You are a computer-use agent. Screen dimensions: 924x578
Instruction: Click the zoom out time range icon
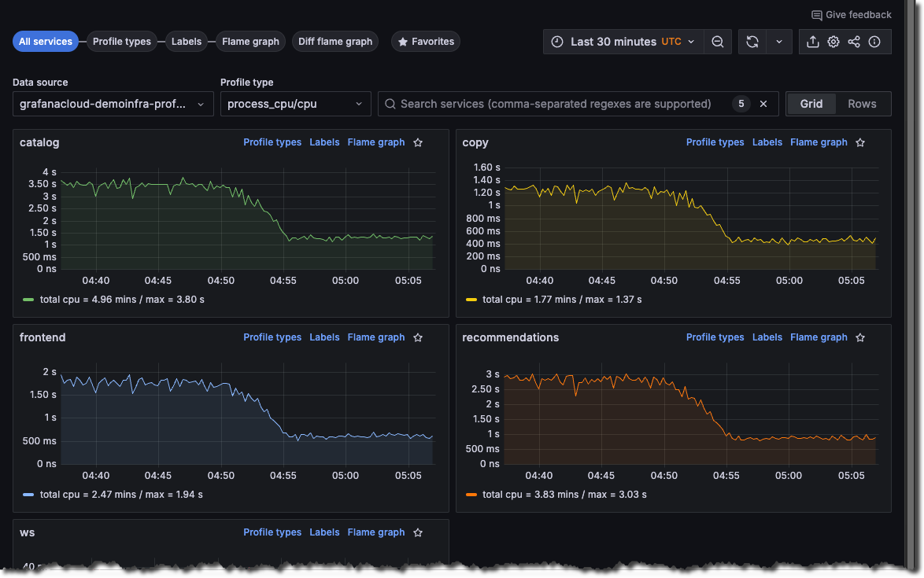(717, 42)
